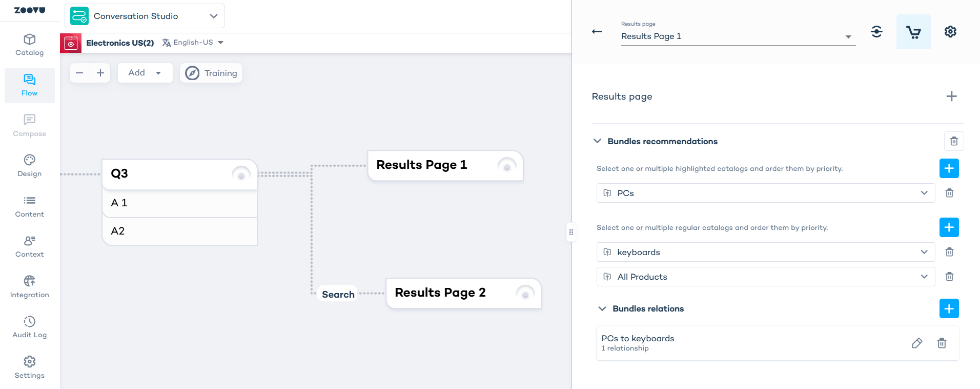Open the Results Page 1 selector dropdown
Image resolution: width=980 pixels, height=389 pixels.
(x=738, y=36)
